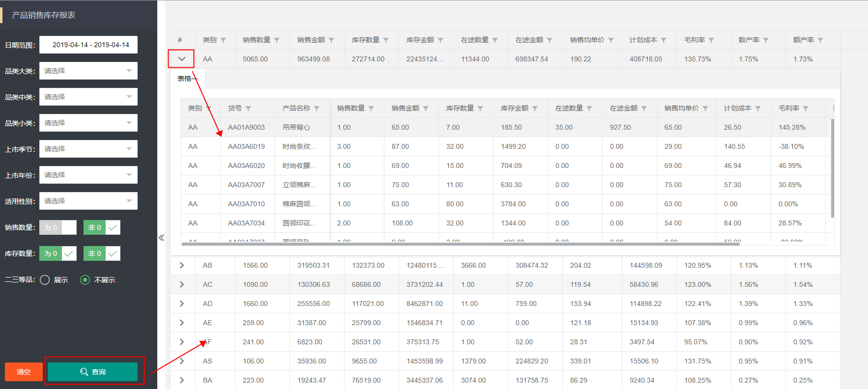Filter inner table 销售均单价 column
The image size is (868, 389).
coord(705,109)
